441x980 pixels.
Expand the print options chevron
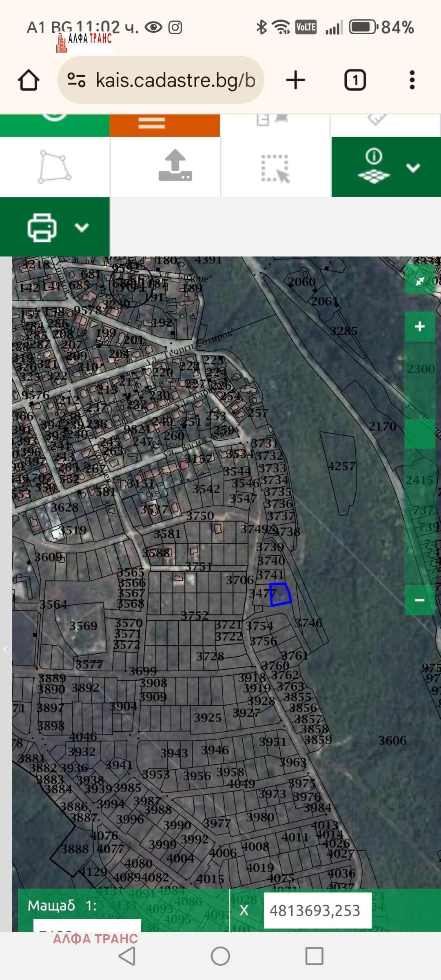82,227
